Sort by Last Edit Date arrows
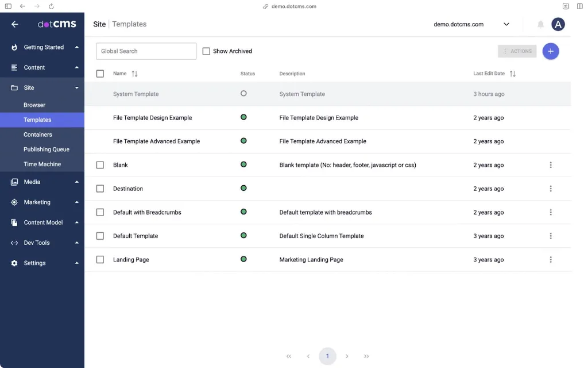Screen dimensions: 588x368 pyautogui.click(x=512, y=74)
